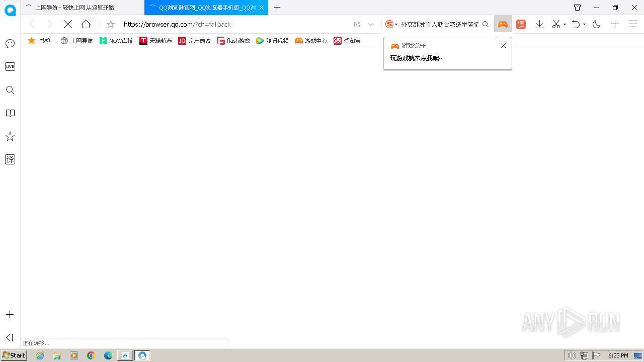Open the 上网导航 bookmark
Screen dimensions: 644x362
77,41
